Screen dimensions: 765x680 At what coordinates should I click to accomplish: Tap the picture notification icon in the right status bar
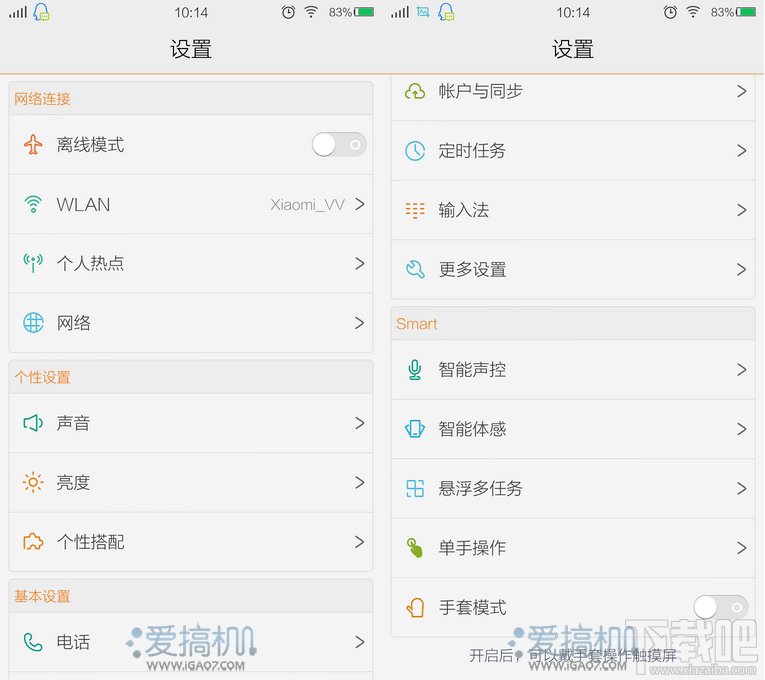pyautogui.click(x=423, y=12)
